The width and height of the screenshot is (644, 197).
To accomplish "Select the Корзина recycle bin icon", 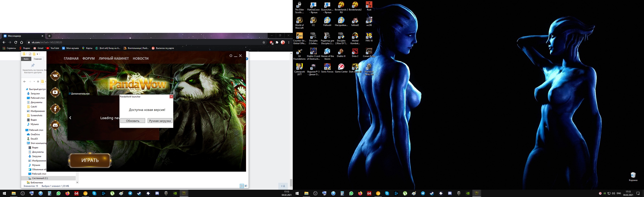I will [633, 177].
